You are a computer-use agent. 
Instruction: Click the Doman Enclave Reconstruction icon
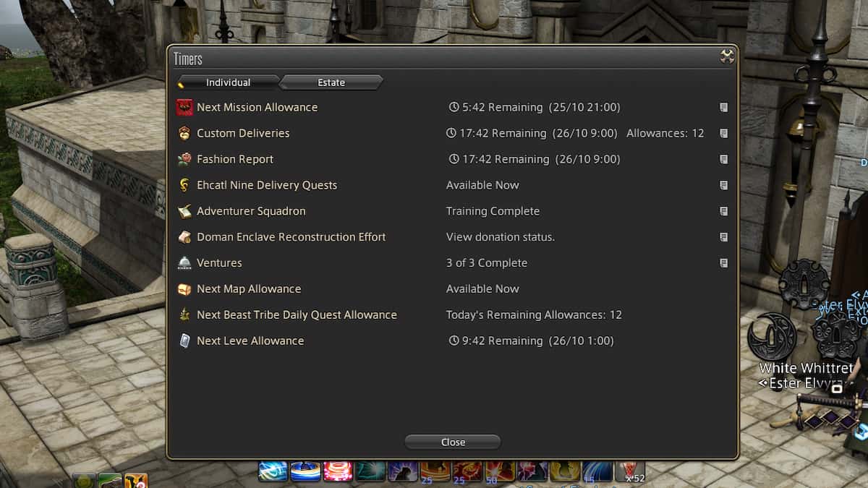point(184,236)
